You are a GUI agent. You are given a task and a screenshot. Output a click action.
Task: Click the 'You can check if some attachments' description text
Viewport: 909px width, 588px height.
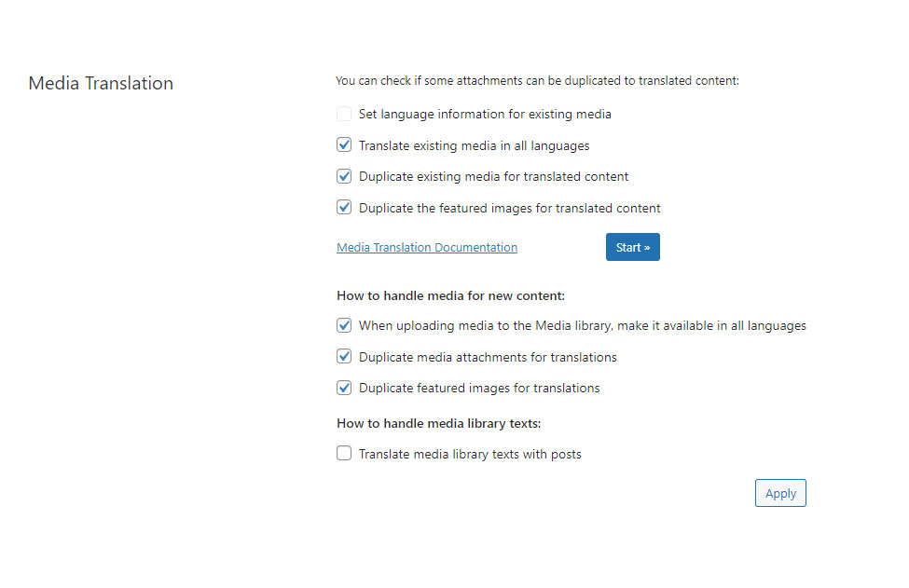point(537,80)
